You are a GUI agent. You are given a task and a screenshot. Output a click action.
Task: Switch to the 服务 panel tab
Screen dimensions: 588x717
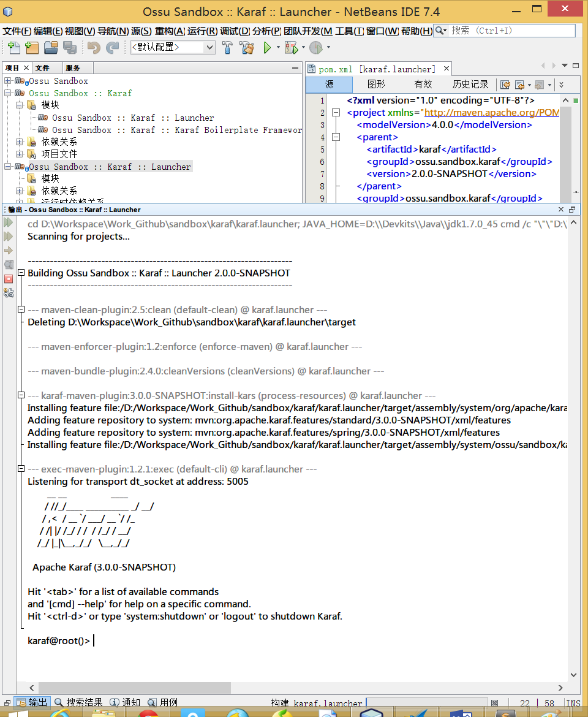click(x=73, y=68)
